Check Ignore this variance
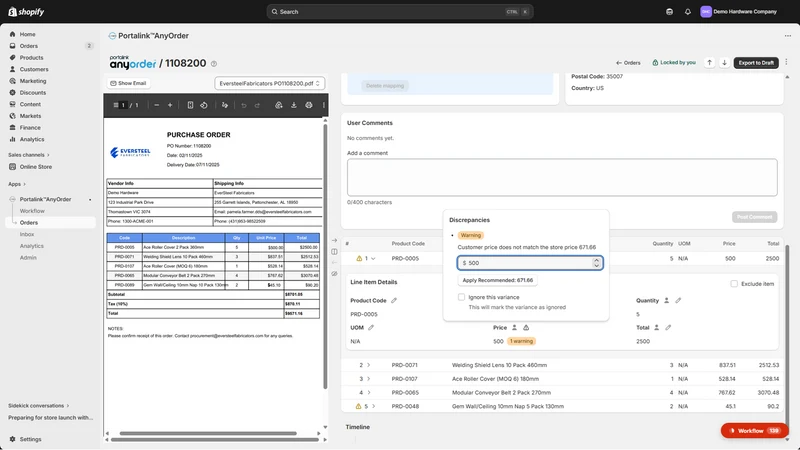The height and width of the screenshot is (450, 800). (461, 297)
